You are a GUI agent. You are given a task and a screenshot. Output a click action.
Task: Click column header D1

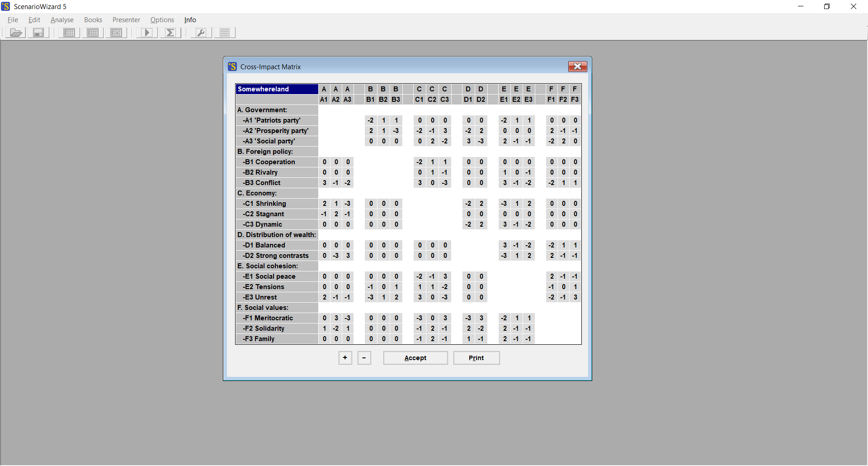468,100
